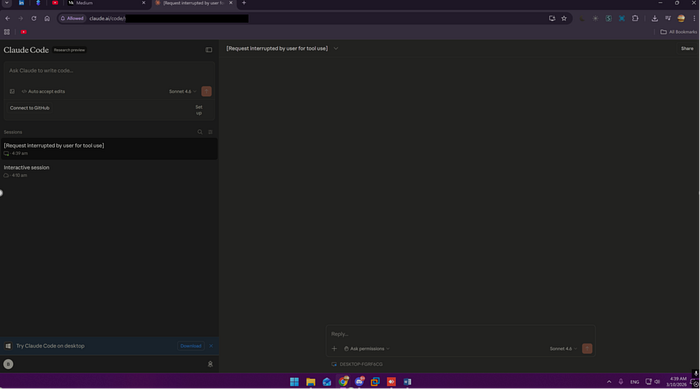Click the sun brightness extension icon

click(595, 18)
